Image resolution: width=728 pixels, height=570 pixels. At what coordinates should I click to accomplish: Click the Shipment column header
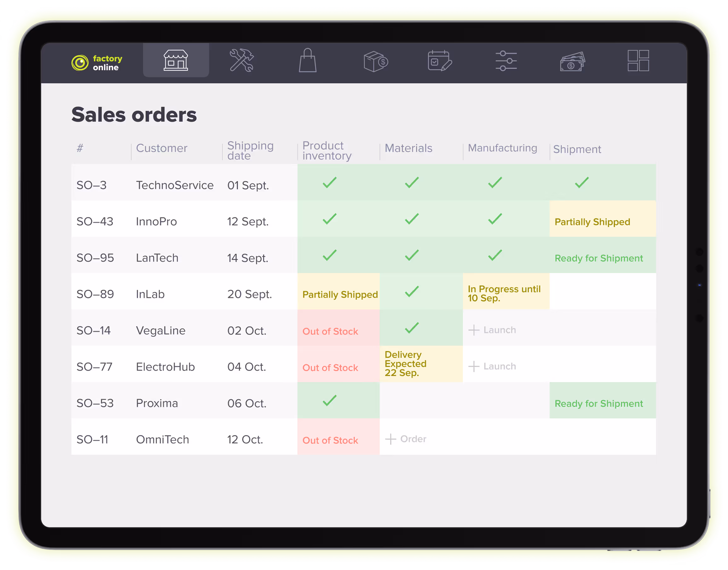(577, 149)
